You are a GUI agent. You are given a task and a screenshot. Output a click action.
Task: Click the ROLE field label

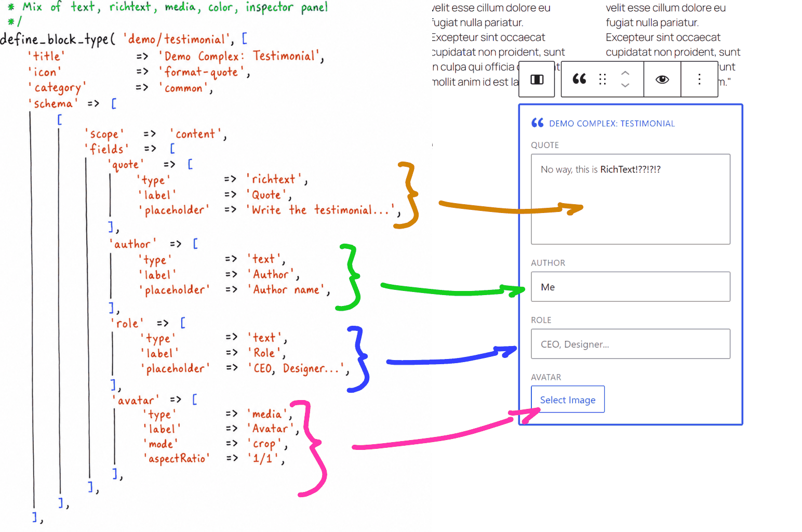(541, 320)
